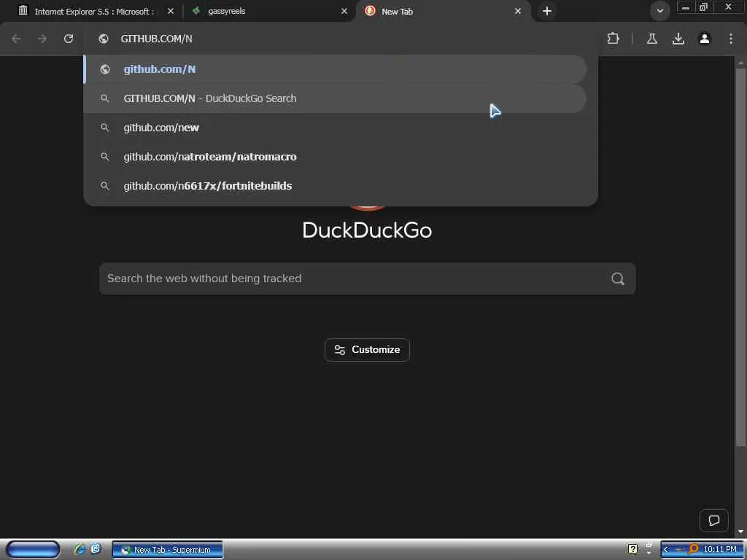Open the extensions puzzle icon
Image resolution: width=747 pixels, height=560 pixels.
[x=613, y=39]
